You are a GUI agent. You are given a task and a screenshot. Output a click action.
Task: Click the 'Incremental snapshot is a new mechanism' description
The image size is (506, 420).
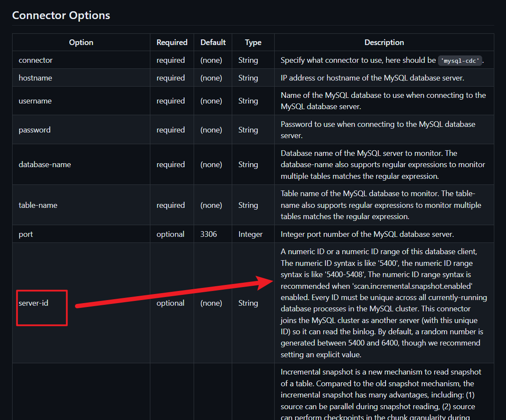pyautogui.click(x=381, y=394)
